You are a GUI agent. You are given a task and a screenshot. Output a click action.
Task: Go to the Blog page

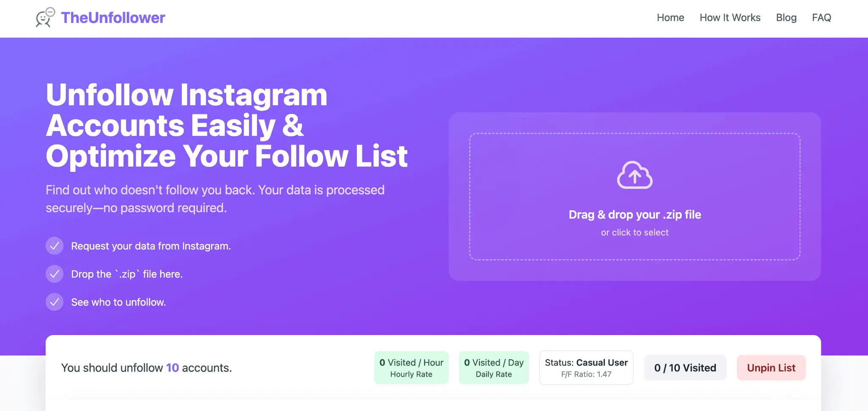(786, 17)
